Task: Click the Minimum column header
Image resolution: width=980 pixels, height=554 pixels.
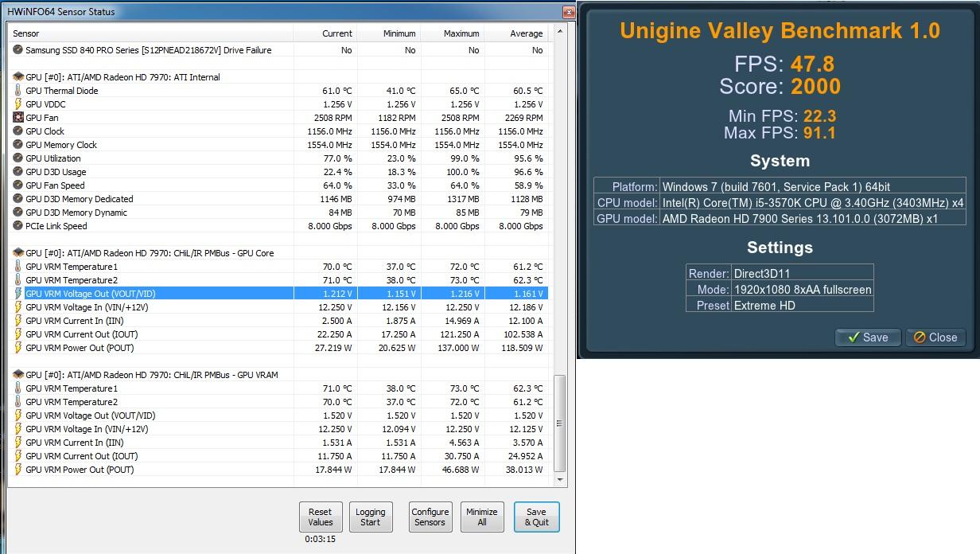Action: [388, 33]
